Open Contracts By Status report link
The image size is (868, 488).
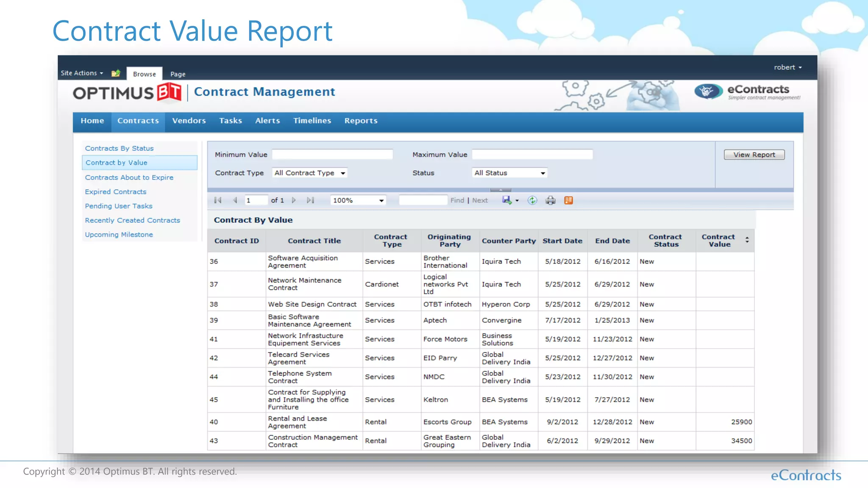(x=119, y=148)
